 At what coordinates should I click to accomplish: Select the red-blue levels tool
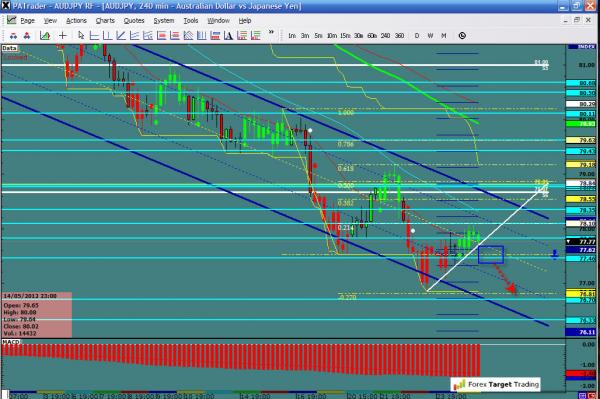(215, 36)
